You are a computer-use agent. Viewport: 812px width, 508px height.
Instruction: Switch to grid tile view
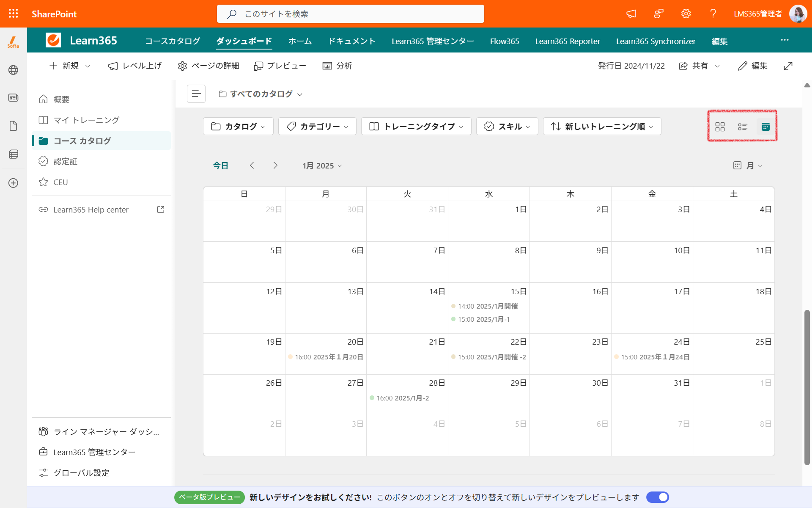pyautogui.click(x=720, y=127)
